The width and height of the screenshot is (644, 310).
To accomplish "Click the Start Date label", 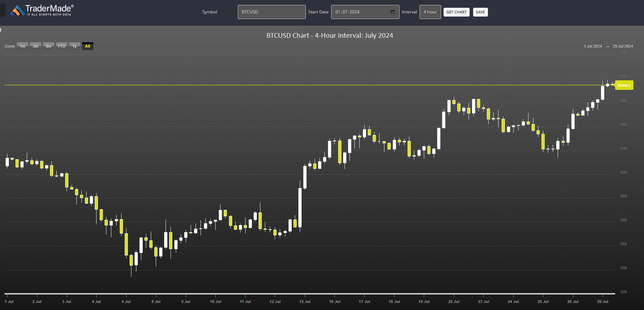I will 318,12.
